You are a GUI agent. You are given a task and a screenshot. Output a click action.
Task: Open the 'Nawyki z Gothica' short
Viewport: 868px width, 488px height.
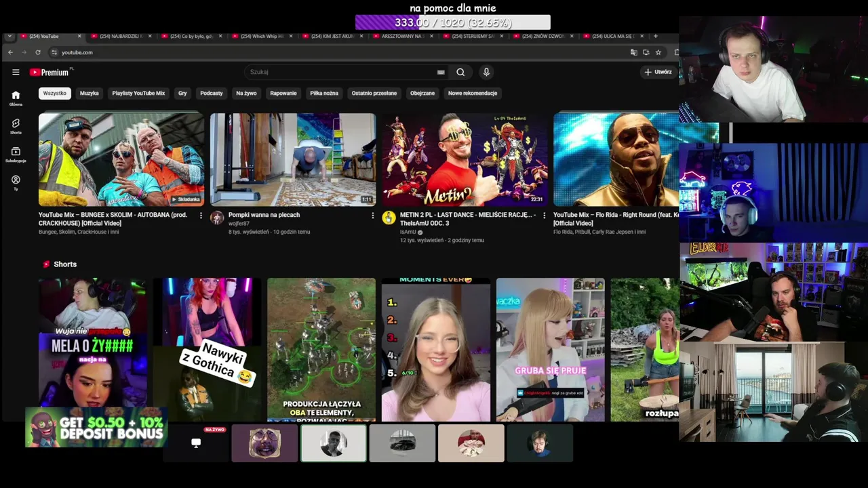tap(207, 350)
